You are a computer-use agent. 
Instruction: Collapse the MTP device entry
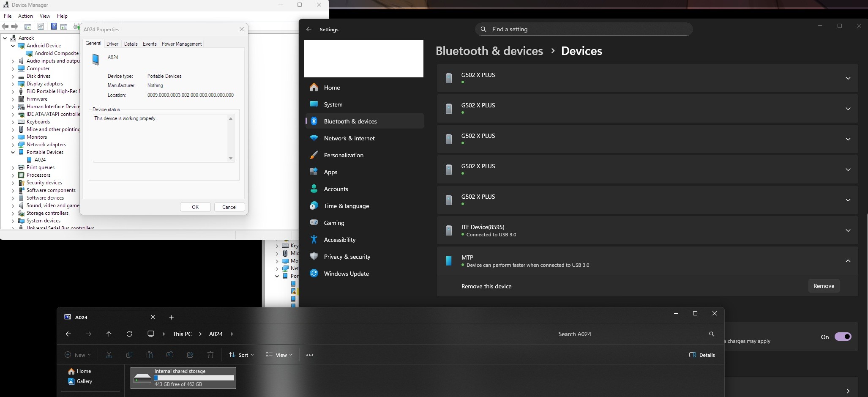point(848,261)
